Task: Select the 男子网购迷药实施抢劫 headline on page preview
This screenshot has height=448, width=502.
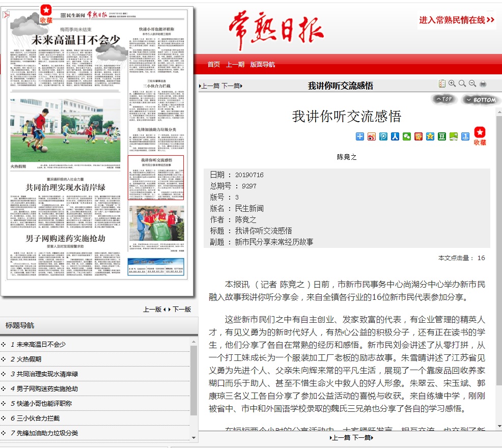Action: (x=65, y=239)
